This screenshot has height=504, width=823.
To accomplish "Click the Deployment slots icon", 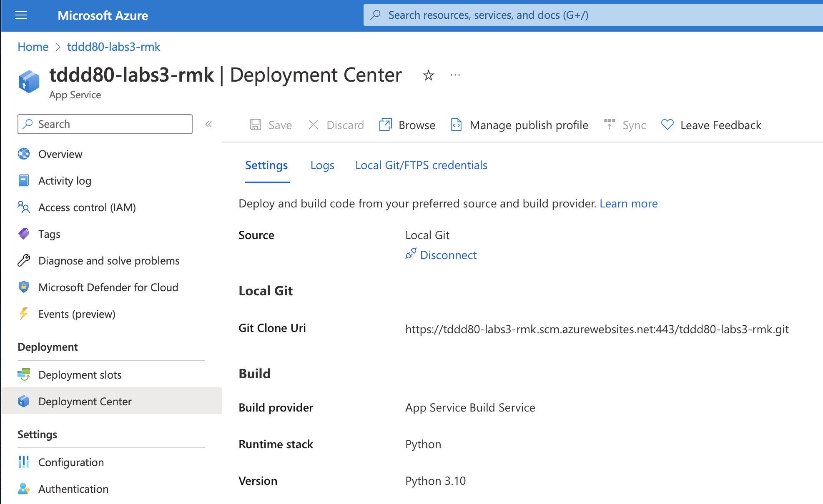I will pos(24,374).
